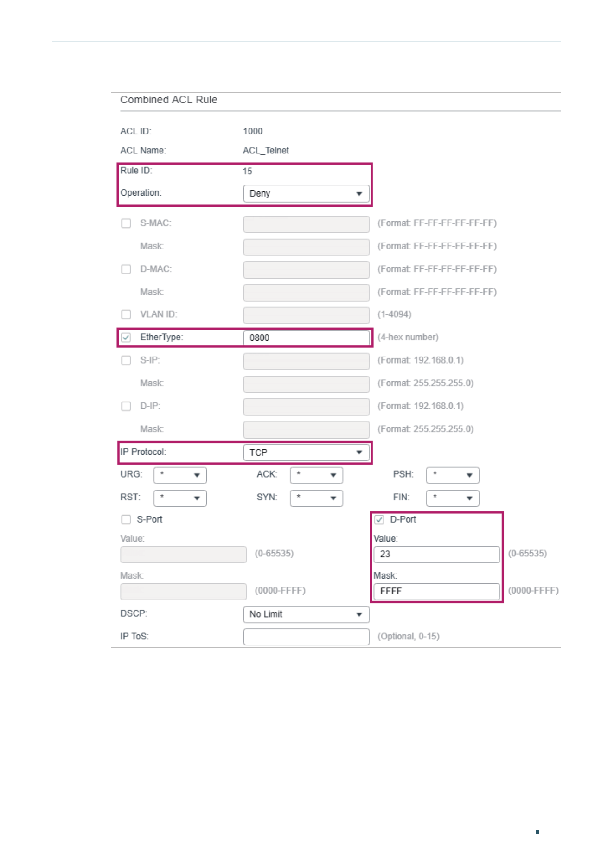Click the (4-hex number) hint text
614x868 pixels.
(408, 337)
